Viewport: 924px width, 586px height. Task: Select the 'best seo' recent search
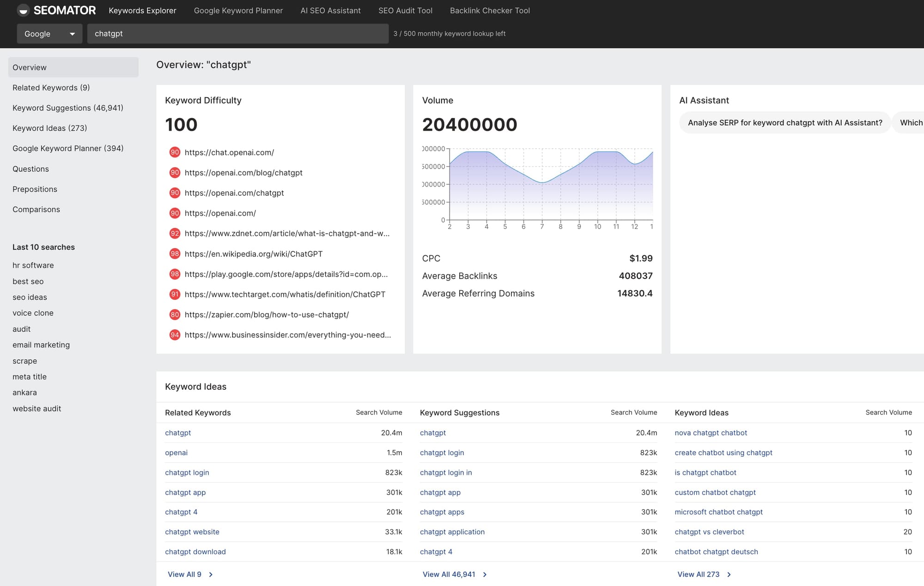28,281
